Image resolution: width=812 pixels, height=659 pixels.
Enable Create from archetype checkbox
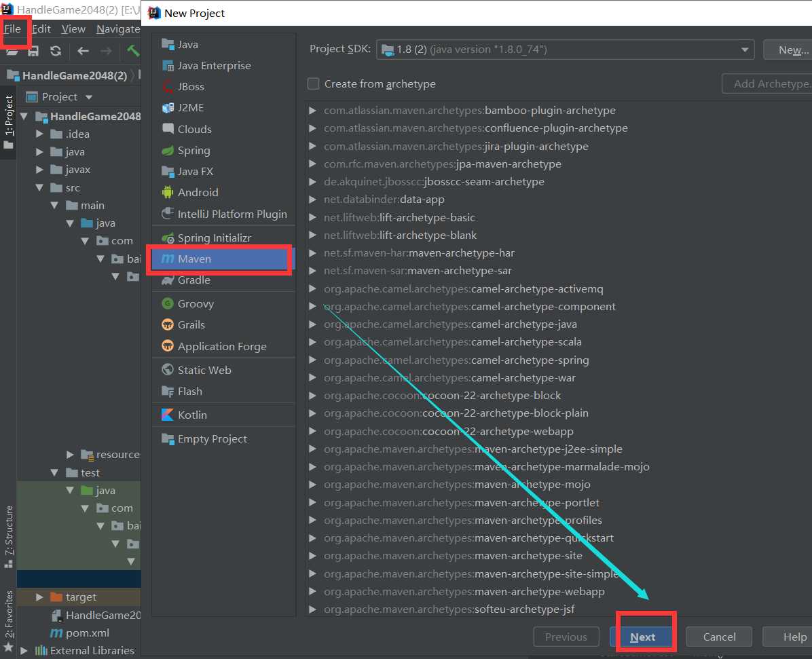pyautogui.click(x=313, y=84)
